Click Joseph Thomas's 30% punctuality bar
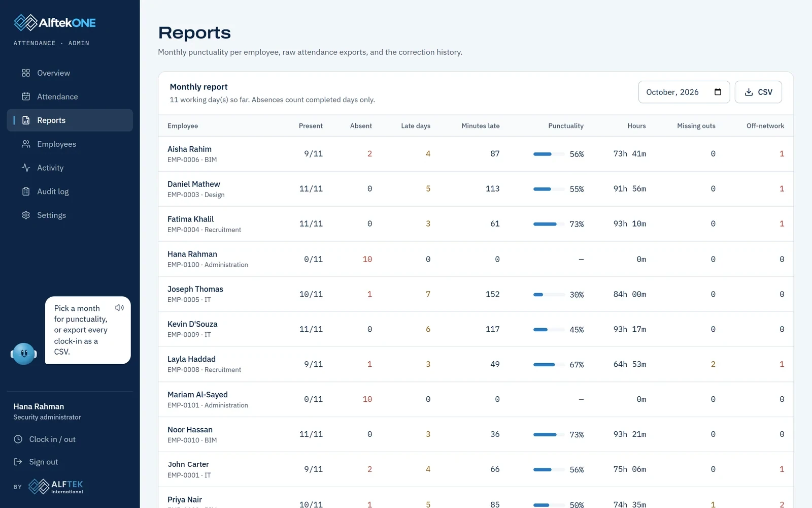This screenshot has height=508, width=812. [x=549, y=295]
